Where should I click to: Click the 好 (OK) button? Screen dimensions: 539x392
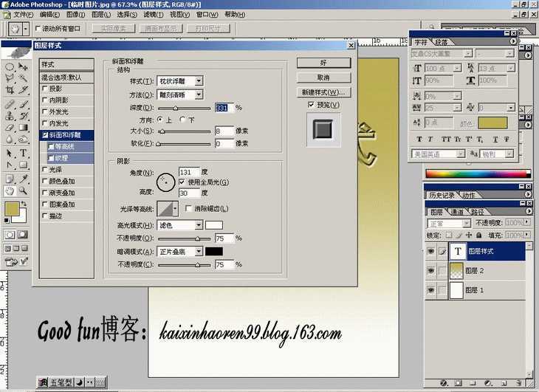click(x=323, y=63)
